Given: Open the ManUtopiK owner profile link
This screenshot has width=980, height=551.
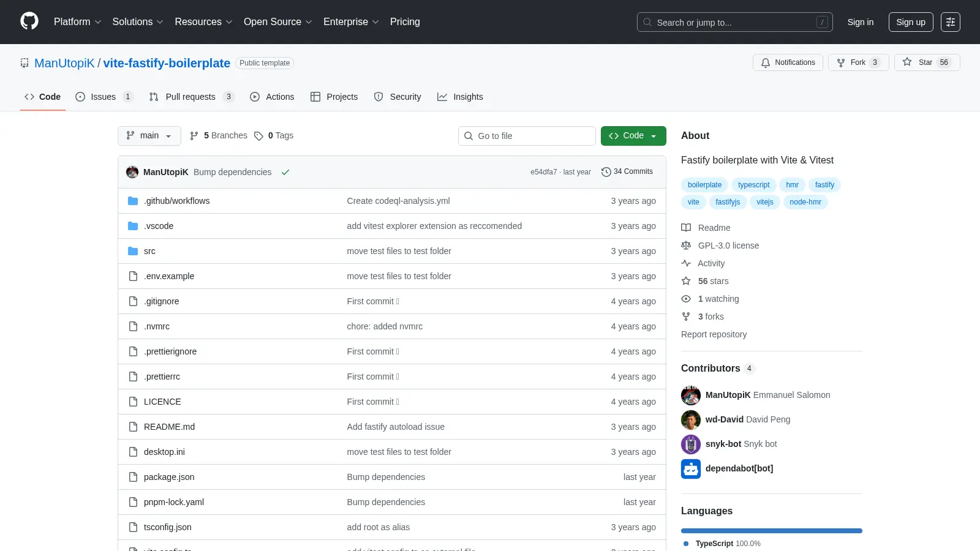Looking at the screenshot, I should coord(64,63).
